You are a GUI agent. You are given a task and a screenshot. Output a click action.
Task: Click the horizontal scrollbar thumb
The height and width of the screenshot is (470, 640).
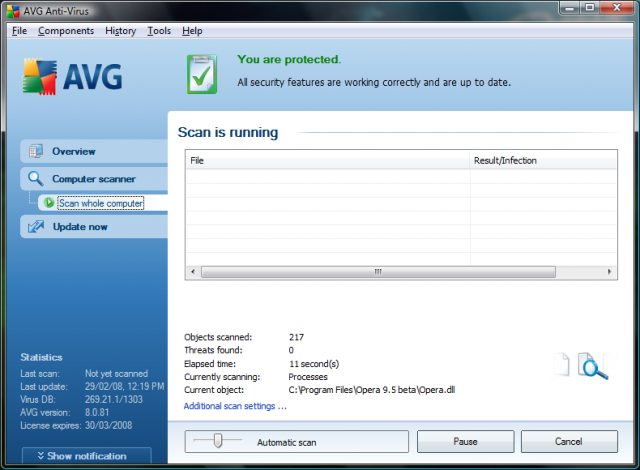click(378, 272)
